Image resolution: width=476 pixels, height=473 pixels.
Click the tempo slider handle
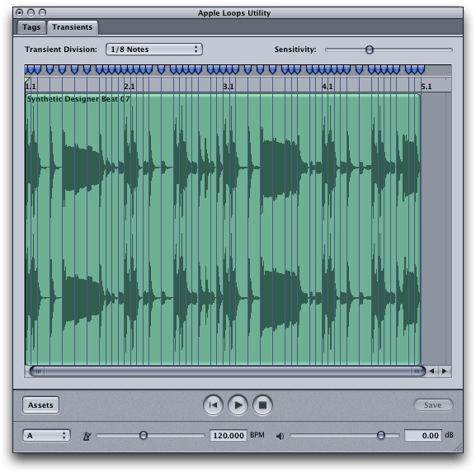pyautogui.click(x=144, y=435)
